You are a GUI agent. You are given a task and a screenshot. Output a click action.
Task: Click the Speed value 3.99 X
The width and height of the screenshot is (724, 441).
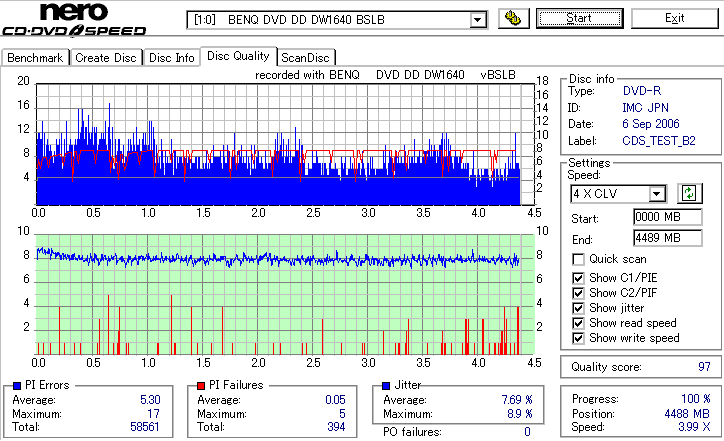[694, 427]
